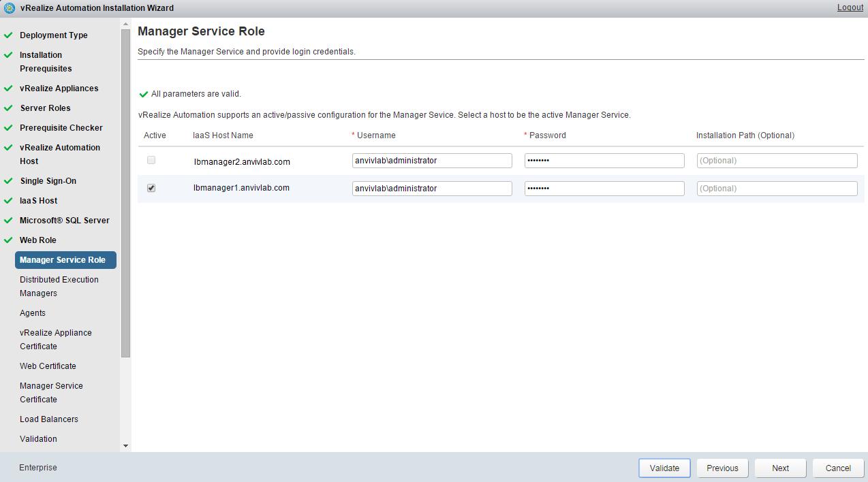Screen dimensions: 868x482
Task: Click Installation Path field for lbmanager1.anvivlab.com
Action: point(777,189)
